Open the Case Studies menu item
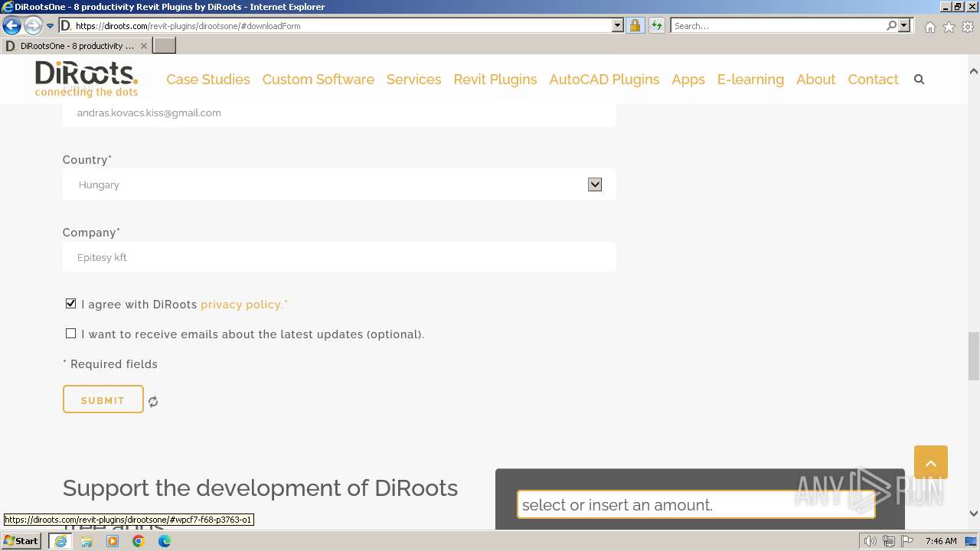The image size is (980, 551). 208,80
